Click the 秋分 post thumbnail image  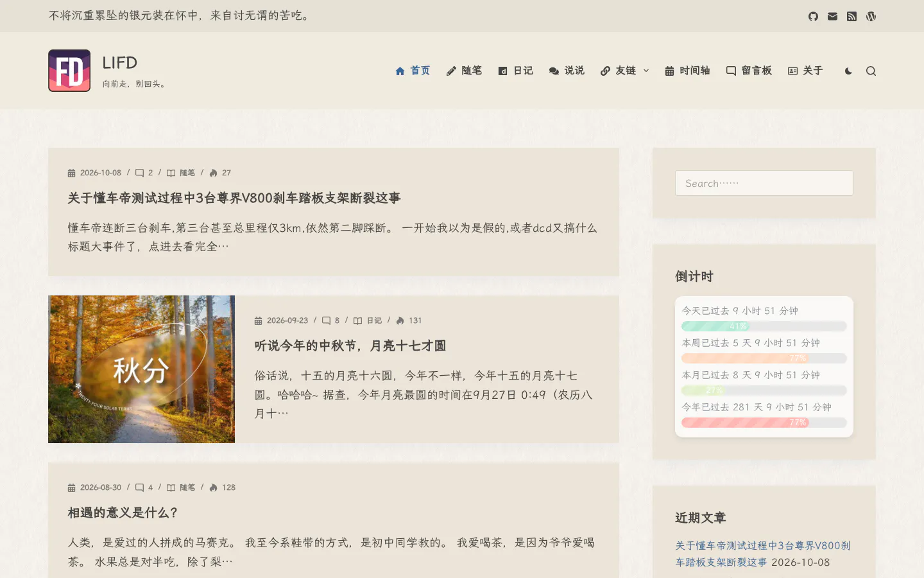pos(141,369)
